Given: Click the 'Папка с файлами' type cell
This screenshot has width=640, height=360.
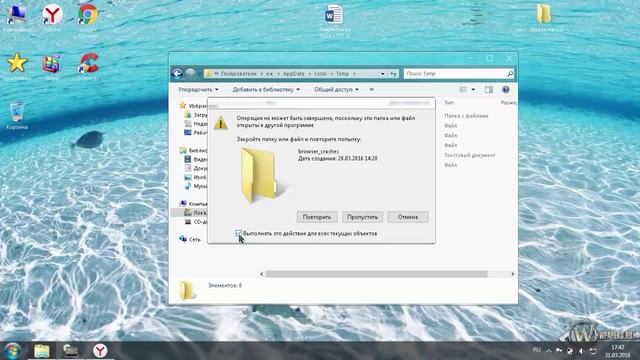Looking at the screenshot, I should (466, 116).
